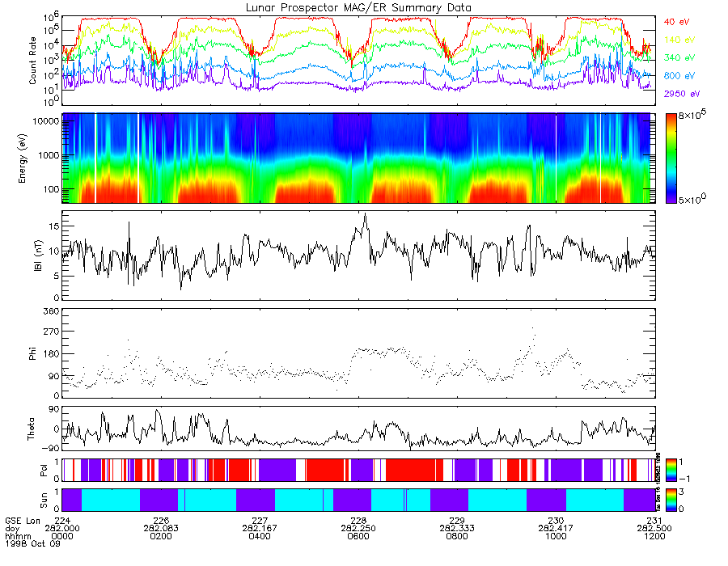Click the GSE longitude tick '230'
Screen dimensions: 728x566
pos(557,521)
